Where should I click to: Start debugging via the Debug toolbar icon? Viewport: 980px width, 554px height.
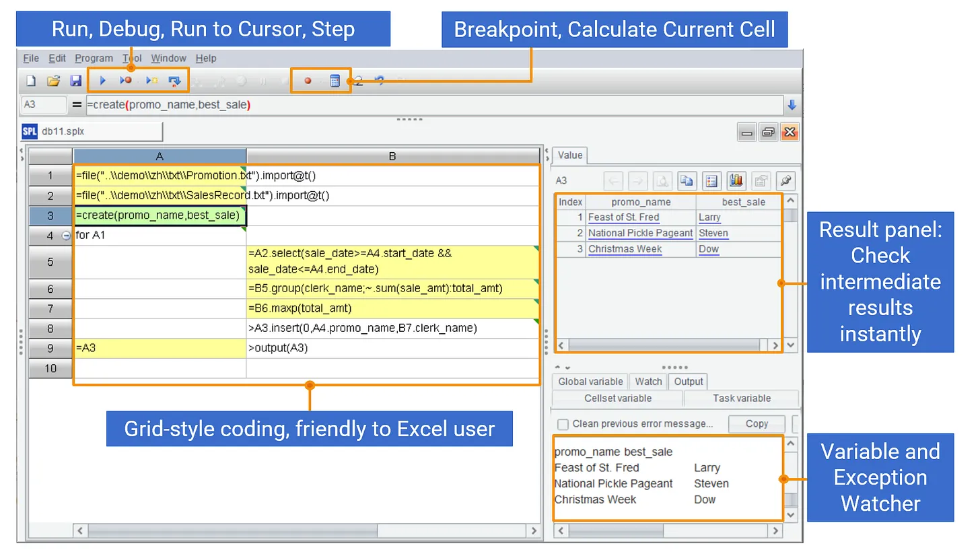(x=125, y=81)
